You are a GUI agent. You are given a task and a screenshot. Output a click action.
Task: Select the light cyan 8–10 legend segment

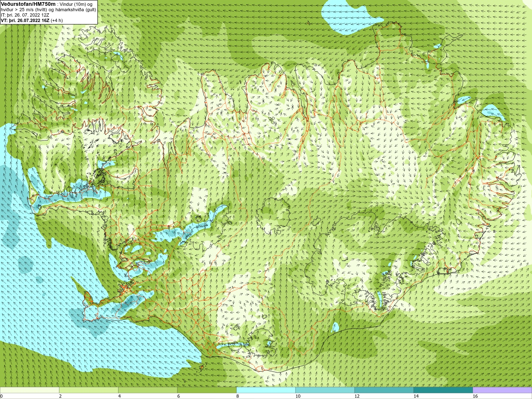[x=266, y=390]
